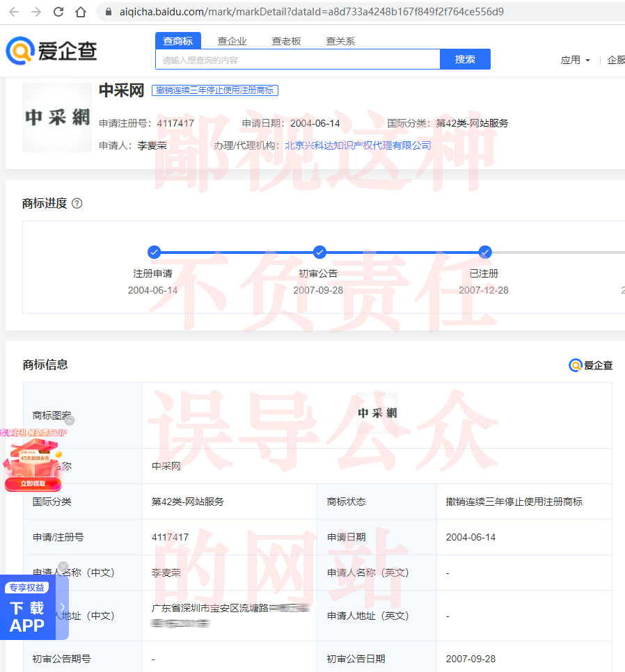Switch to the 查老板 tab
The width and height of the screenshot is (625, 672).
pos(286,41)
